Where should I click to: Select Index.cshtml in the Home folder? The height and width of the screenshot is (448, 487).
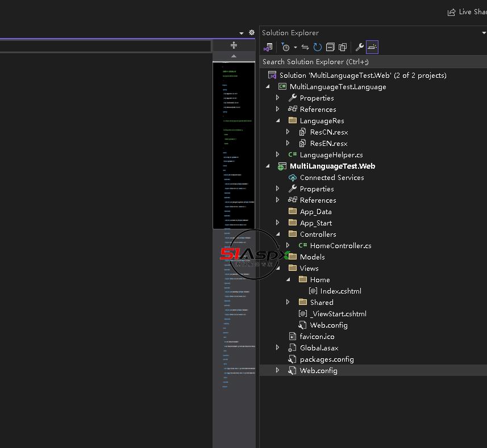340,291
